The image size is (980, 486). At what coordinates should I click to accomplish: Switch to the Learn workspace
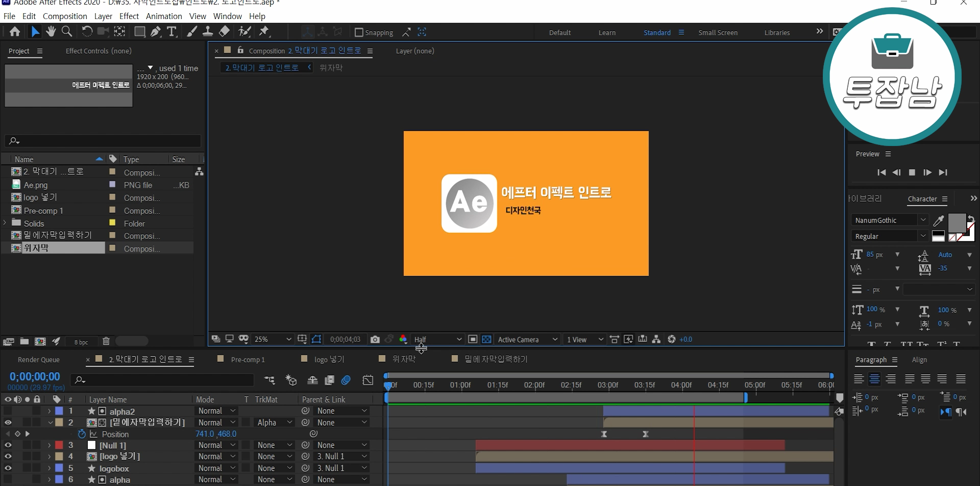[x=607, y=33]
